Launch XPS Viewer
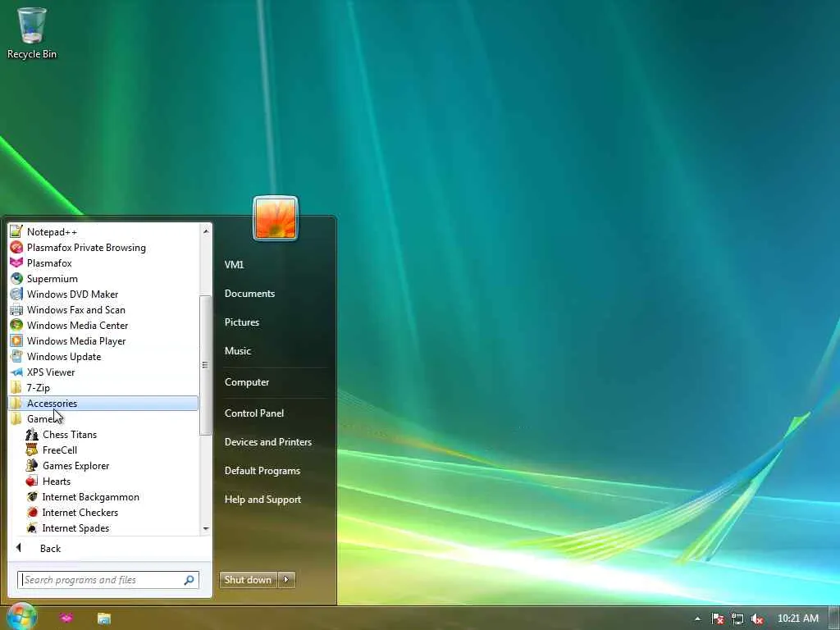This screenshot has height=630, width=840. point(103,372)
